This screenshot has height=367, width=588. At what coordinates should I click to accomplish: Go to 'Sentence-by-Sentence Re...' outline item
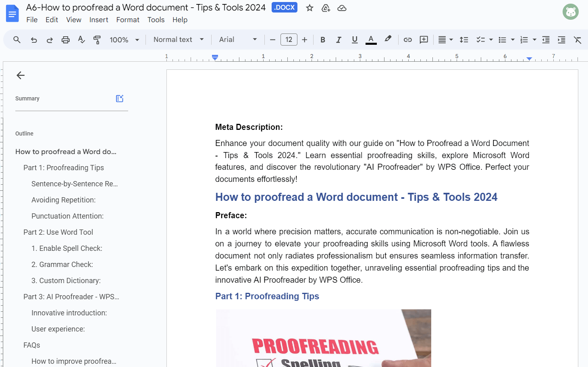pyautogui.click(x=75, y=184)
